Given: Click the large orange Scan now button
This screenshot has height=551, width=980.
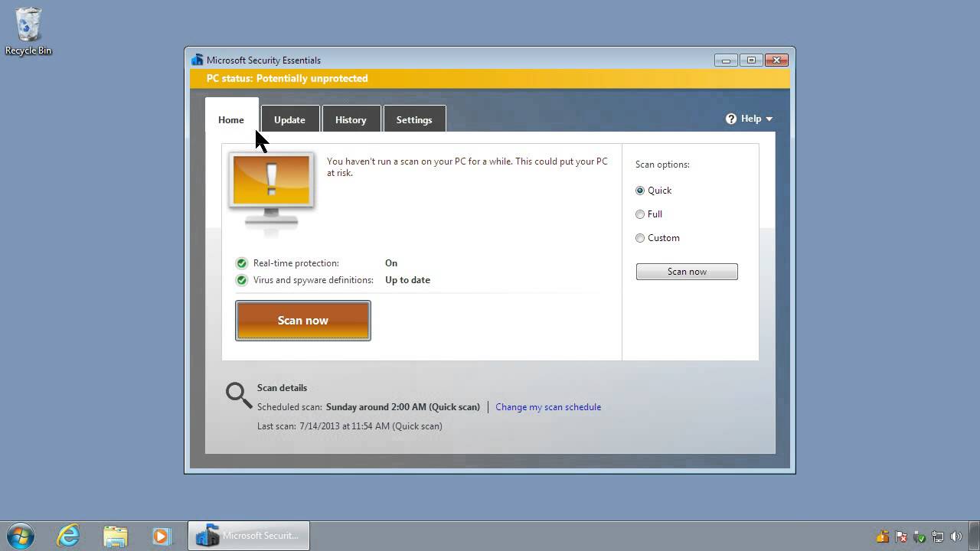Looking at the screenshot, I should pyautogui.click(x=302, y=320).
